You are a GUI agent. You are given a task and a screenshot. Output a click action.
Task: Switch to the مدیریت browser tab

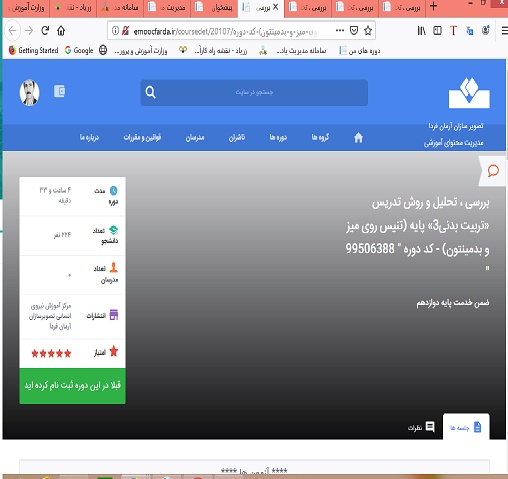[x=167, y=7]
